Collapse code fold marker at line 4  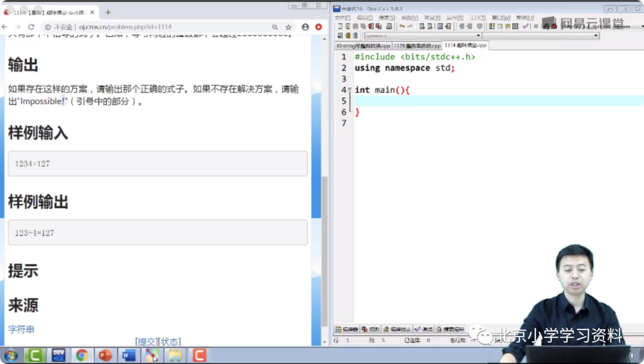(349, 89)
